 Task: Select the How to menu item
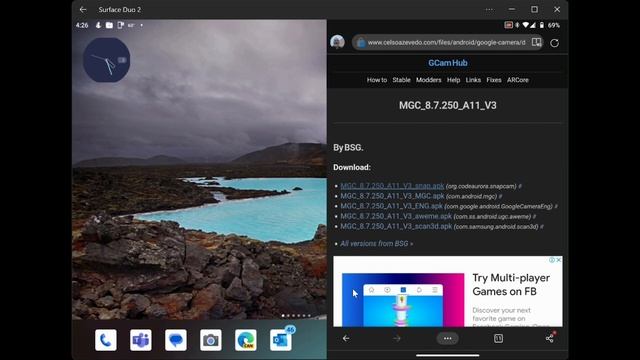point(377,80)
